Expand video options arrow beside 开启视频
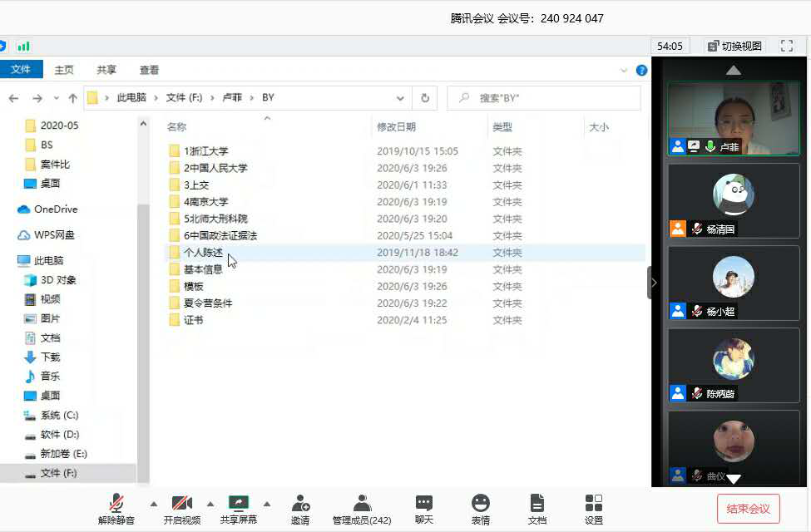Image resolution: width=811 pixels, height=532 pixels. (210, 504)
